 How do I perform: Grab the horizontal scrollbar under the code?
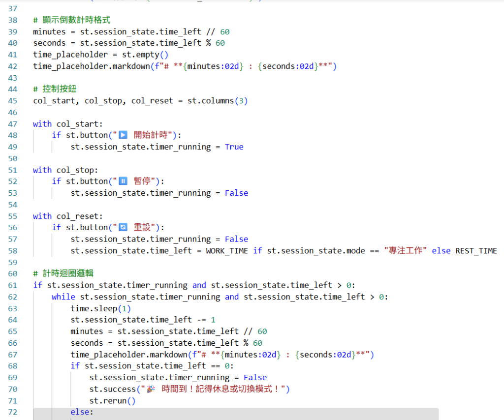tap(236, 414)
